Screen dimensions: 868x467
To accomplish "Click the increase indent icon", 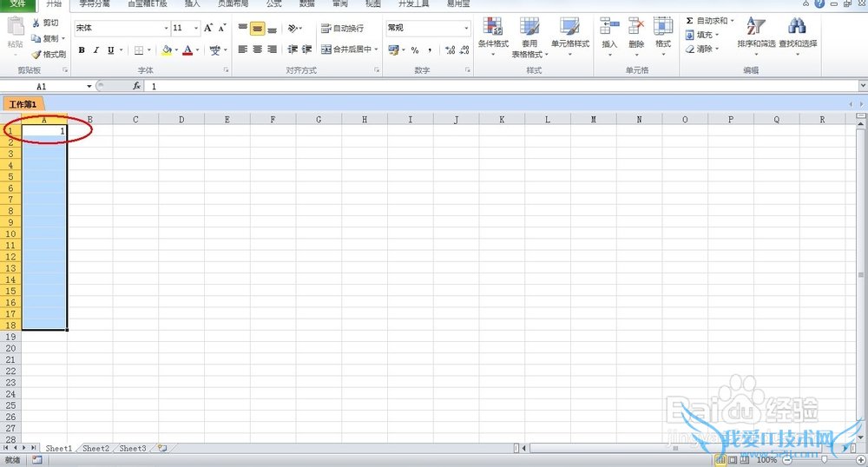I will [x=306, y=49].
